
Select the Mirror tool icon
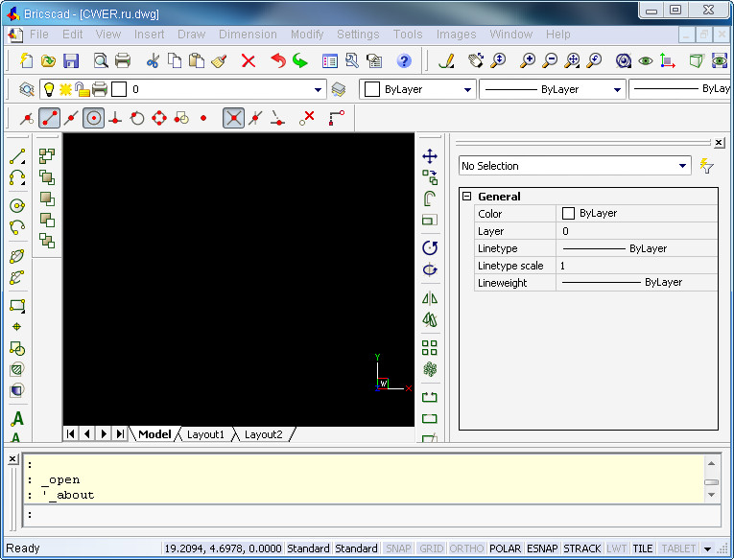(430, 298)
